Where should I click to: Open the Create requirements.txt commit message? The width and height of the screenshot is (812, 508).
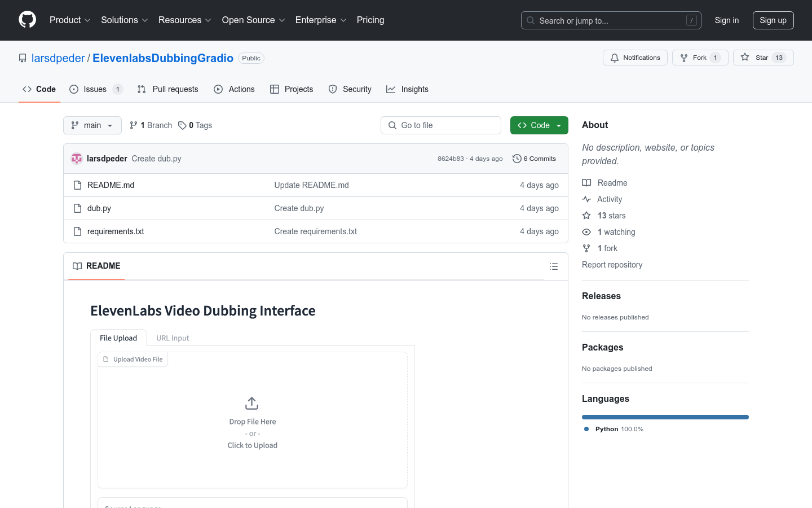click(315, 231)
